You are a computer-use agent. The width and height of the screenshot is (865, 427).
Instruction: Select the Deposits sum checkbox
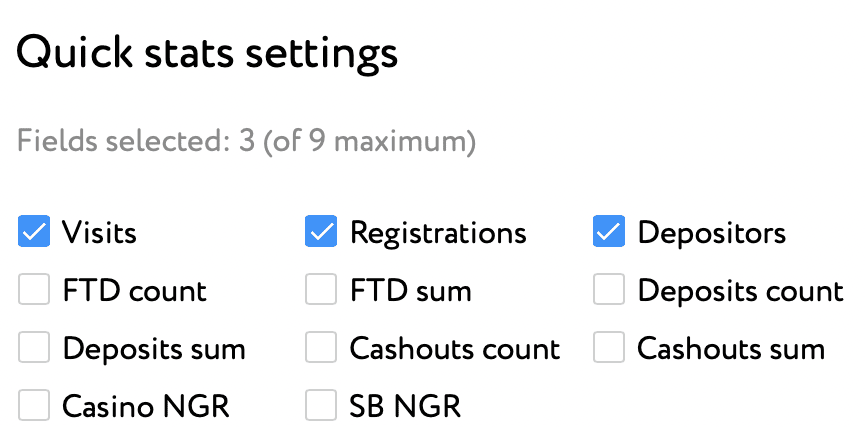tap(34, 348)
